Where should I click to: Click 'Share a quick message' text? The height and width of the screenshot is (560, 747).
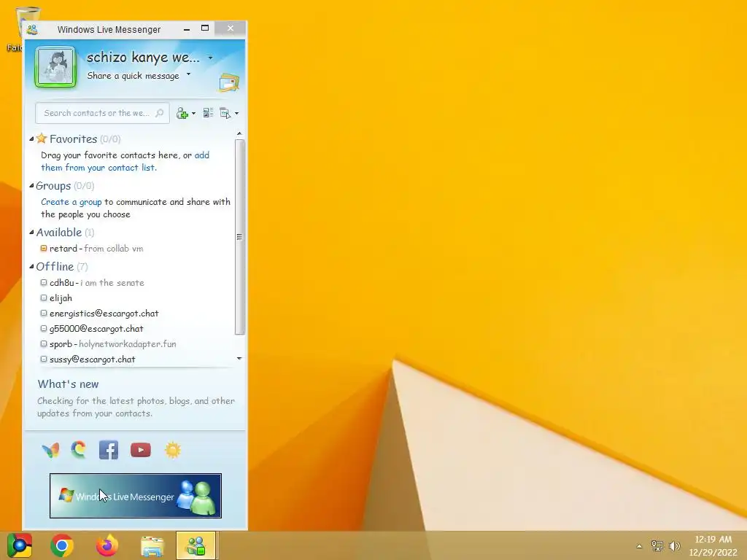tap(133, 76)
